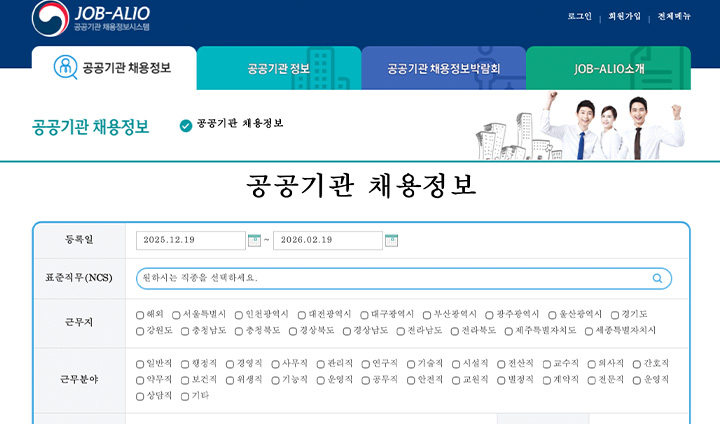Click the teal checkmark icon beside breadcrumb

coord(186,125)
